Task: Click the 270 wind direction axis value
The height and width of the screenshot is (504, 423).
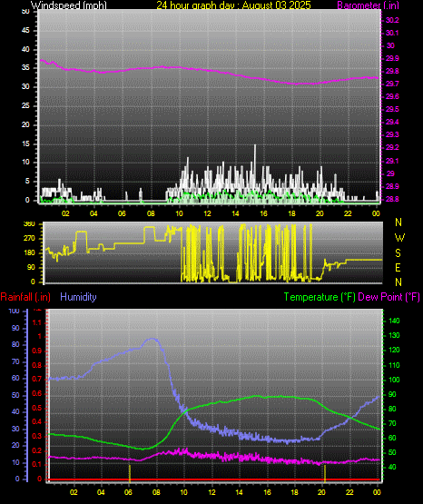Action: click(29, 239)
